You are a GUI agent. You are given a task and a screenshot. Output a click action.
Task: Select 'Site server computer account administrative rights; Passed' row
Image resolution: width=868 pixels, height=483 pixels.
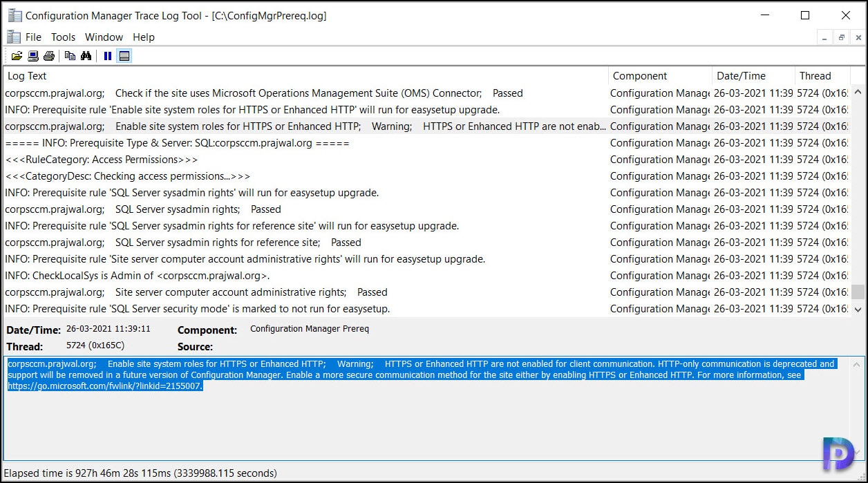[426, 292]
